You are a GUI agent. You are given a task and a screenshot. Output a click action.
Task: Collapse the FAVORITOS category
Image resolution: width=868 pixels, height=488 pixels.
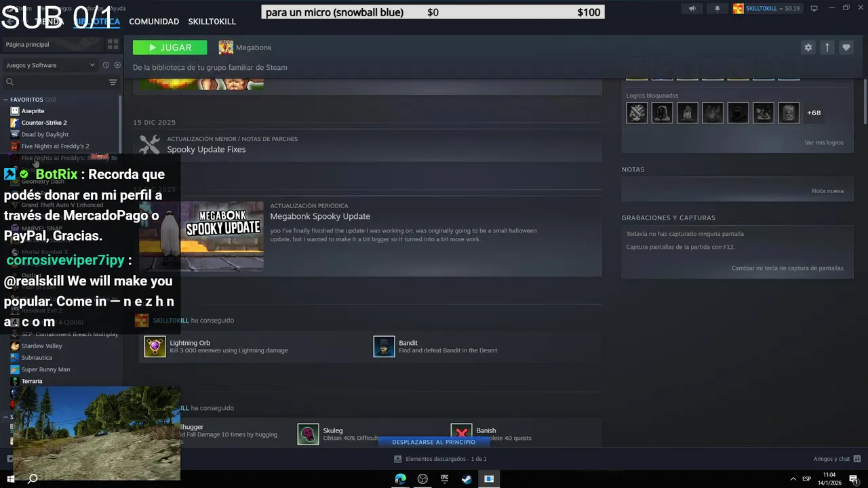(7, 100)
